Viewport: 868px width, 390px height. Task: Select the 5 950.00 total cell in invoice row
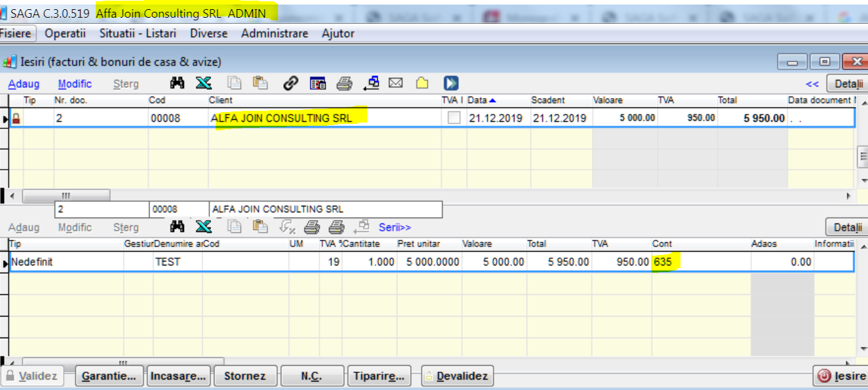[753, 118]
